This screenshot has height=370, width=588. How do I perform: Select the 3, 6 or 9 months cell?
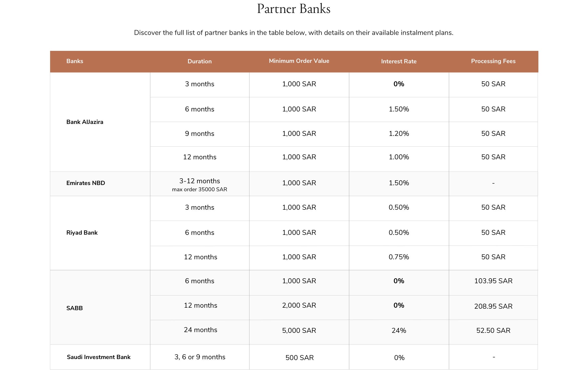point(200,357)
